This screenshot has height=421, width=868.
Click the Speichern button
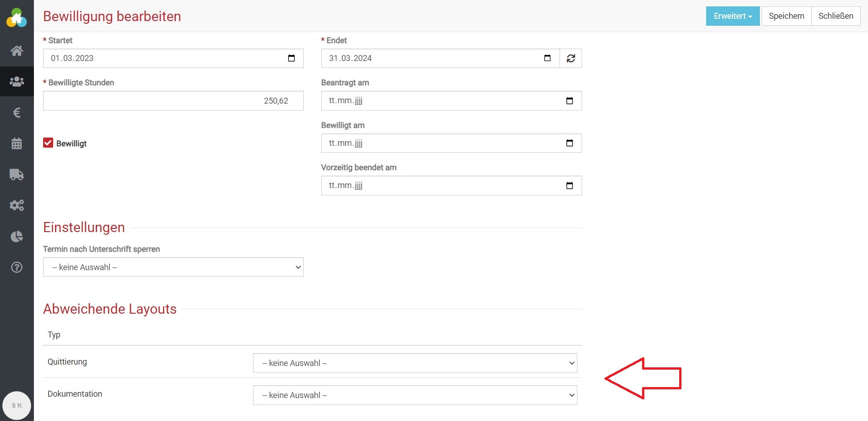coord(786,16)
